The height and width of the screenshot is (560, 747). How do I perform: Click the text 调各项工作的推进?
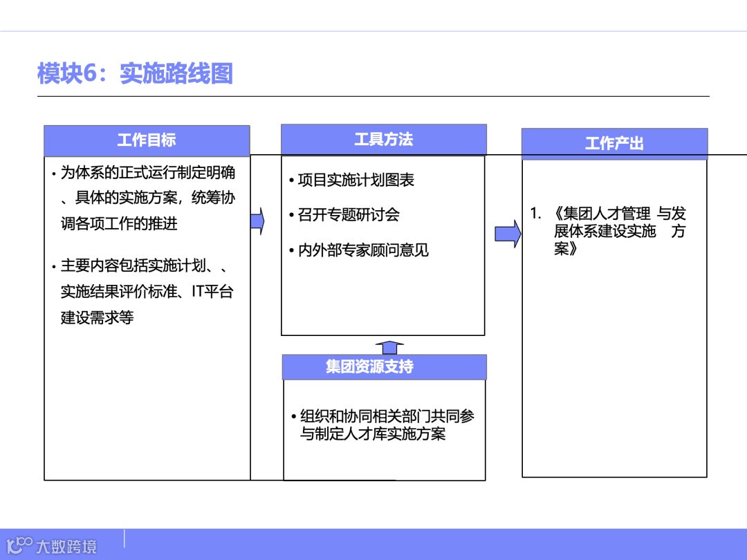(x=119, y=223)
